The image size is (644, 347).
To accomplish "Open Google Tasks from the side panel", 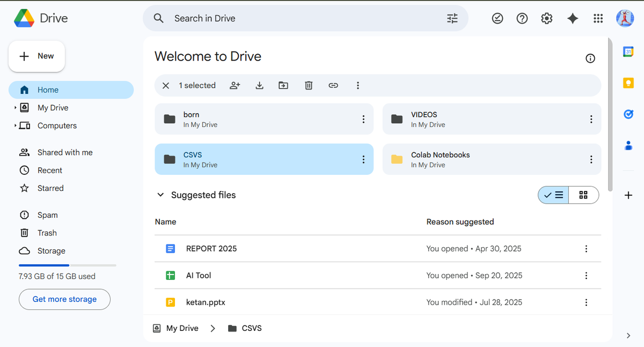I will [628, 114].
